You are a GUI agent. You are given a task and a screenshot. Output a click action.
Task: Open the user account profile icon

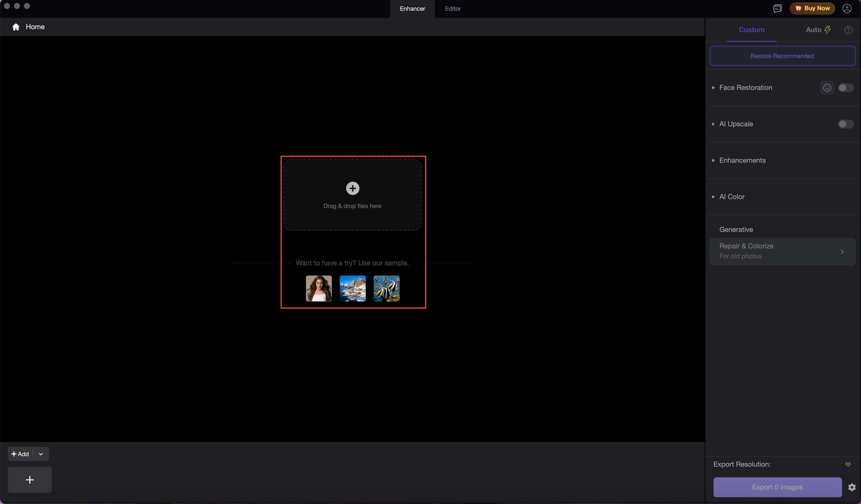click(847, 8)
